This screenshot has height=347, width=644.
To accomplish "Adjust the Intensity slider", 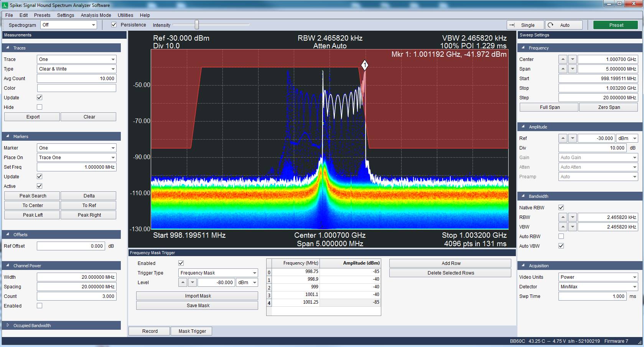I will (196, 25).
